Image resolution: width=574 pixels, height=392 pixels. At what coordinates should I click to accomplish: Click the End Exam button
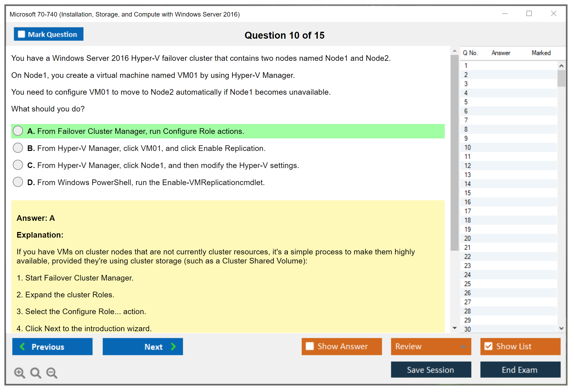coord(520,370)
